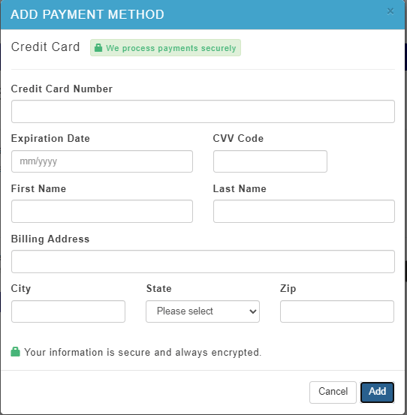Cancel adding the payment method
407x415 pixels.
(333, 392)
